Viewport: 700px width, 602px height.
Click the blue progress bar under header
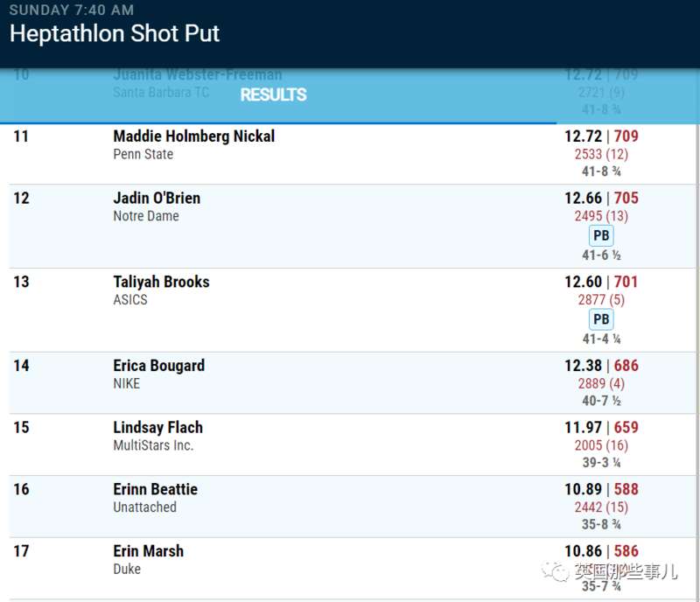tap(278, 122)
